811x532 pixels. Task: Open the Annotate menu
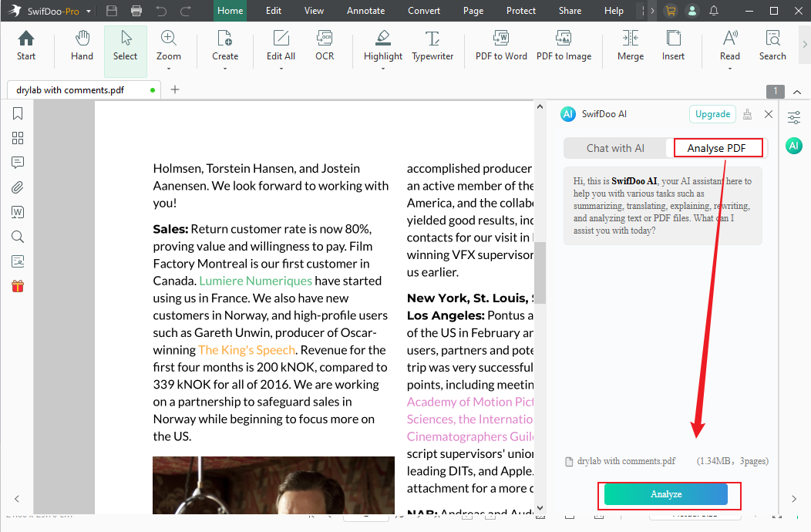[x=365, y=11]
